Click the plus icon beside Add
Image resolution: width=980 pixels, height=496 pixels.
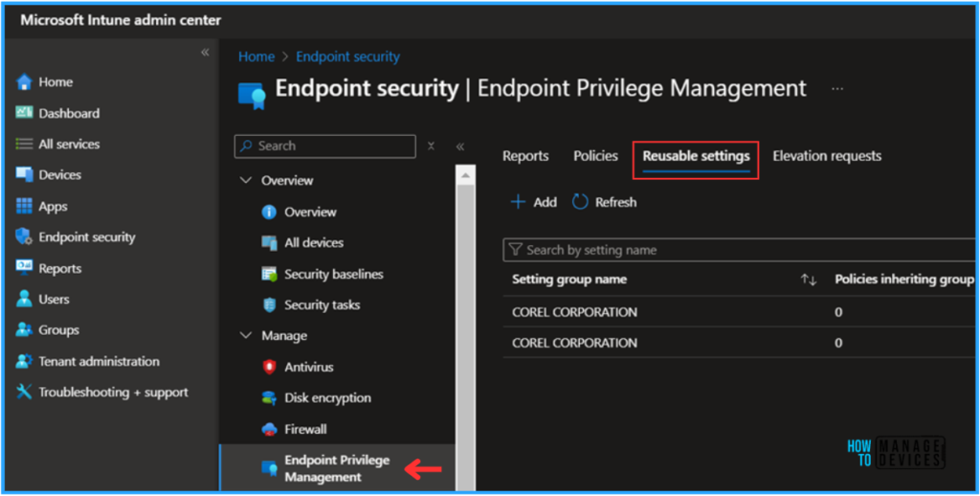518,202
